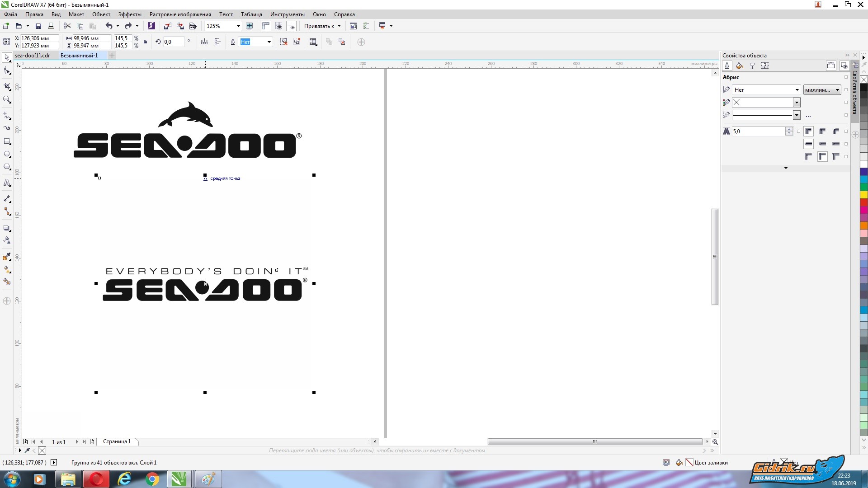The width and height of the screenshot is (868, 488).
Task: Select the Zoom tool in toolbox
Action: point(7,100)
